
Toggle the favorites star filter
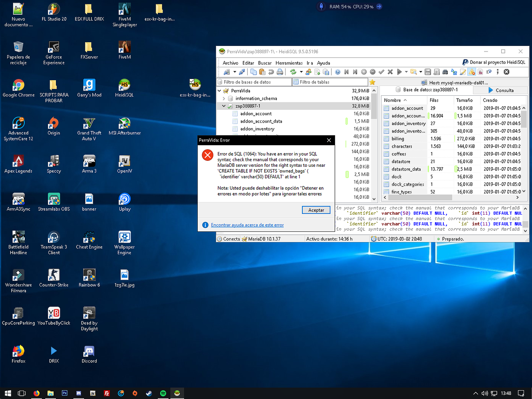pos(372,82)
